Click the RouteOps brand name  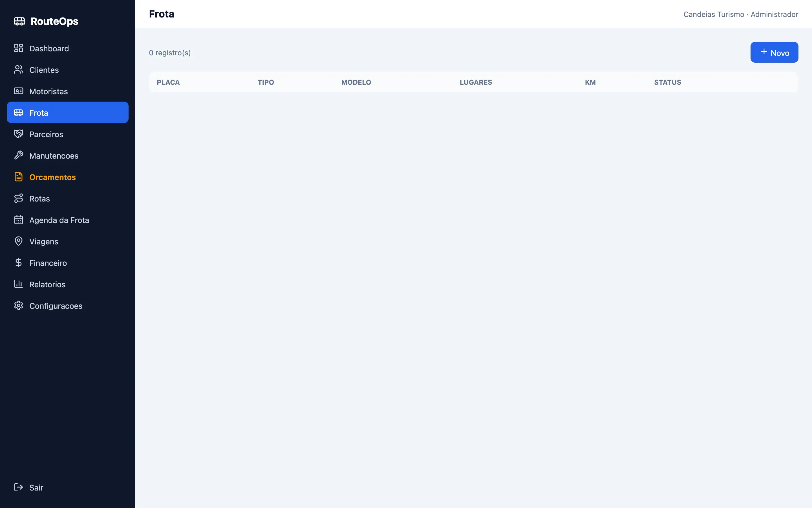point(54,21)
